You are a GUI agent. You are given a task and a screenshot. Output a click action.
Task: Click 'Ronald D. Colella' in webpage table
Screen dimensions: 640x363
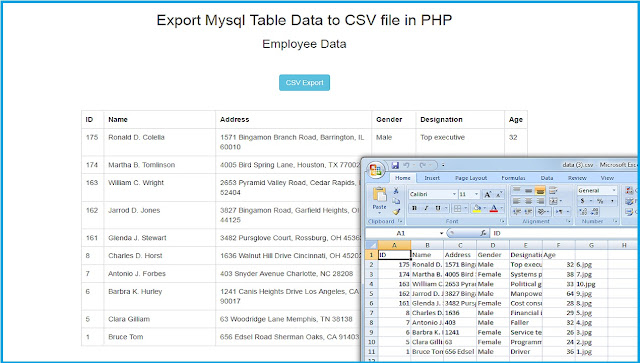(136, 137)
